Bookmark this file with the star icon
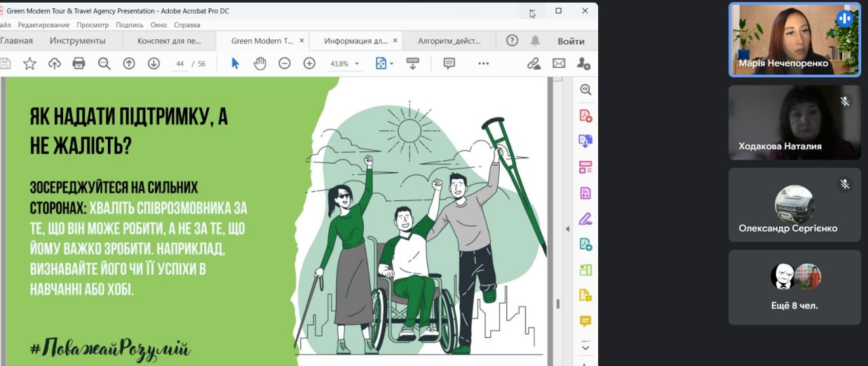The width and height of the screenshot is (868, 366). [x=30, y=63]
